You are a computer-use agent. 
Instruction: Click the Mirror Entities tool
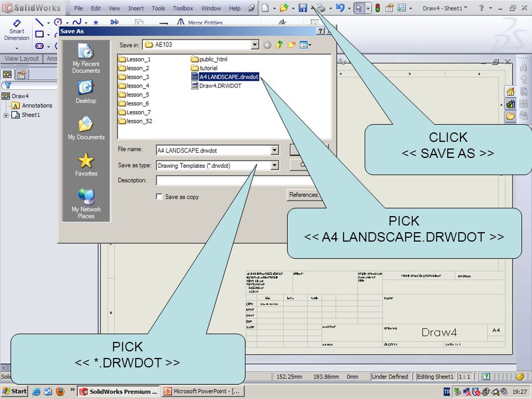(x=200, y=22)
